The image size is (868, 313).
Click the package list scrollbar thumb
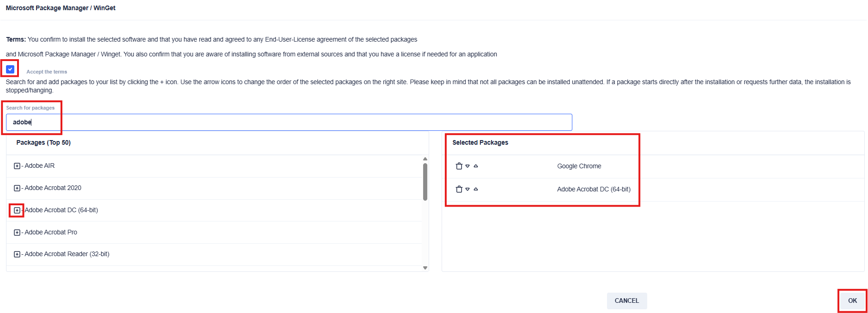425,181
